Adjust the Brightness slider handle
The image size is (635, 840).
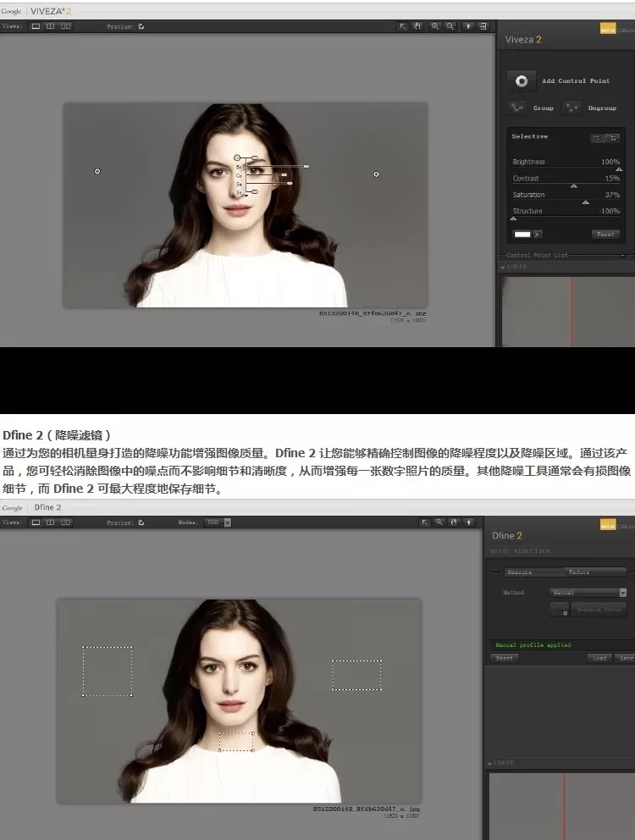pyautogui.click(x=619, y=169)
